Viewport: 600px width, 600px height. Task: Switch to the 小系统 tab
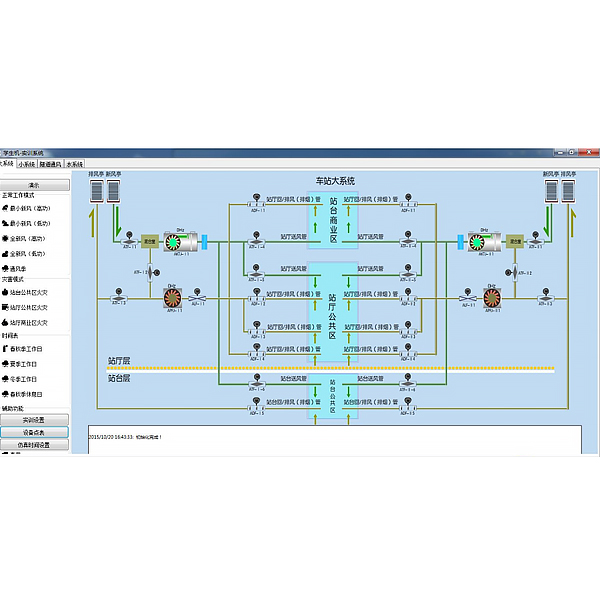(x=27, y=163)
